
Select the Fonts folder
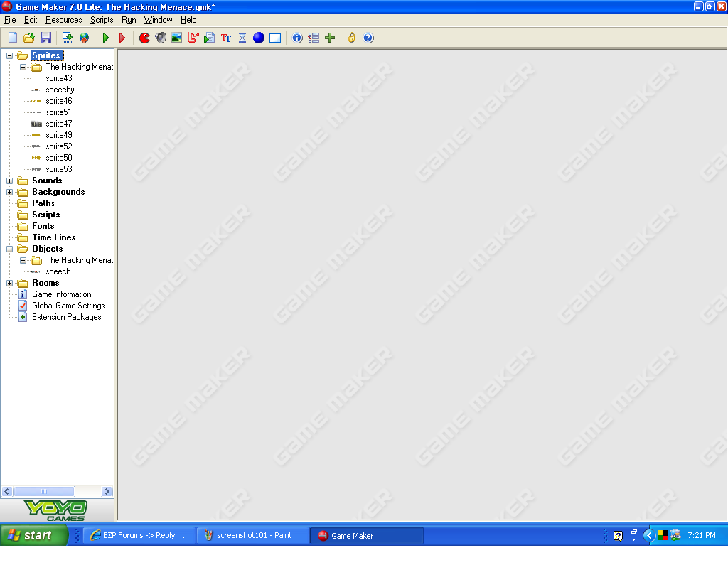coord(43,226)
